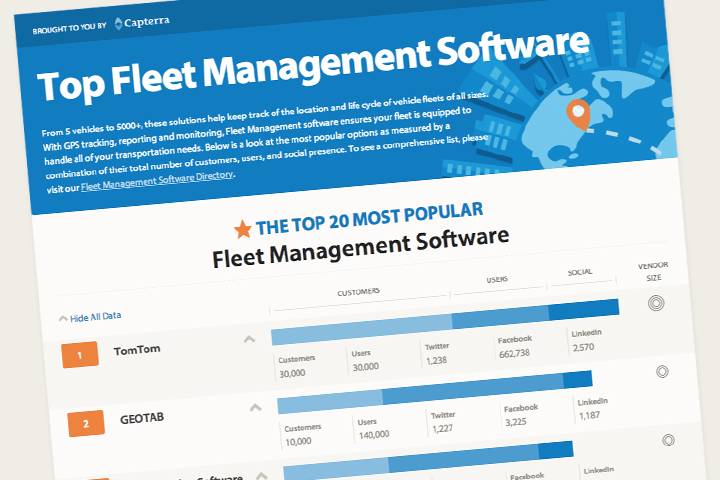Screen dimensions: 720x480
Task: Click the CUSTOMERS column header
Action: click(359, 292)
